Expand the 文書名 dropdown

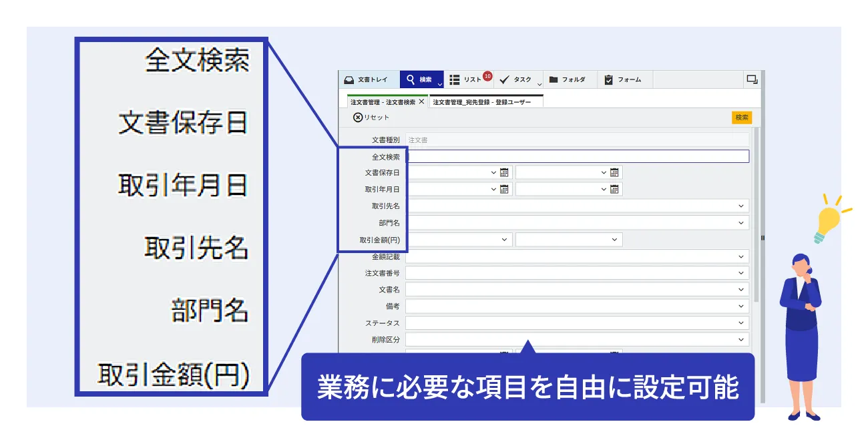[741, 290]
